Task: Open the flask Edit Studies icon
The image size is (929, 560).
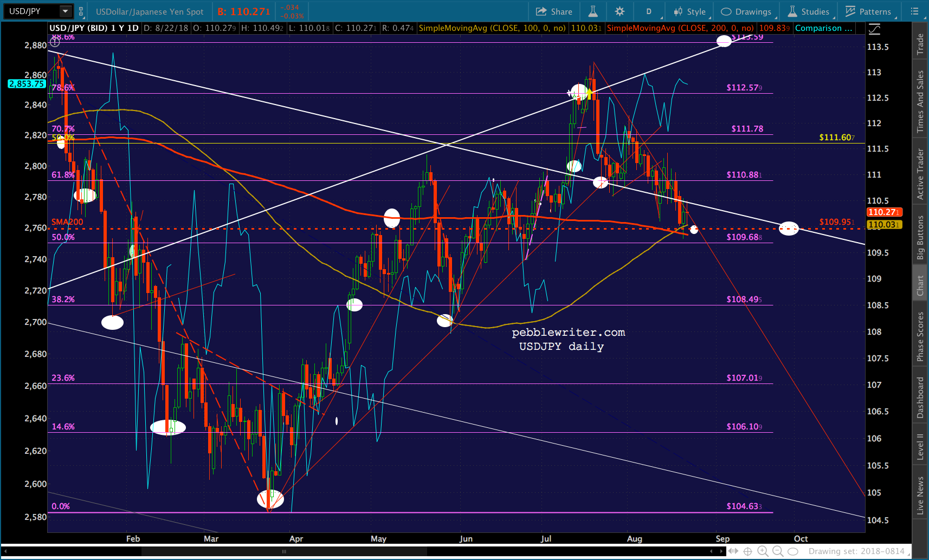Action: coord(593,11)
